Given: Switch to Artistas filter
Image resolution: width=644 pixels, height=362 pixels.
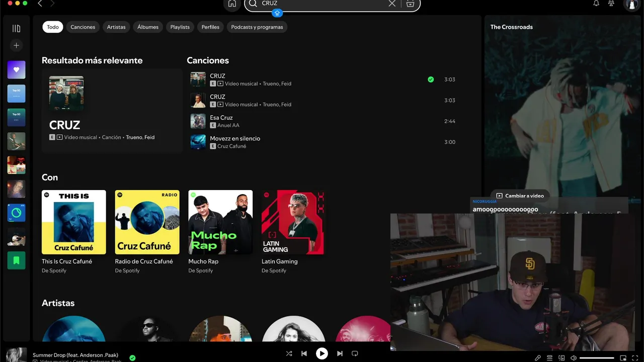Looking at the screenshot, I should (x=116, y=27).
